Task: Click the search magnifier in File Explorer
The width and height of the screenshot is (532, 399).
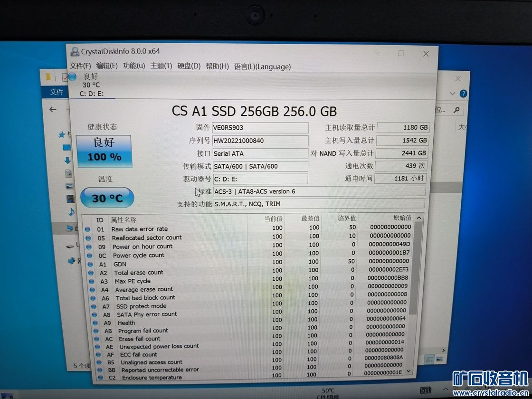Action: point(456,110)
